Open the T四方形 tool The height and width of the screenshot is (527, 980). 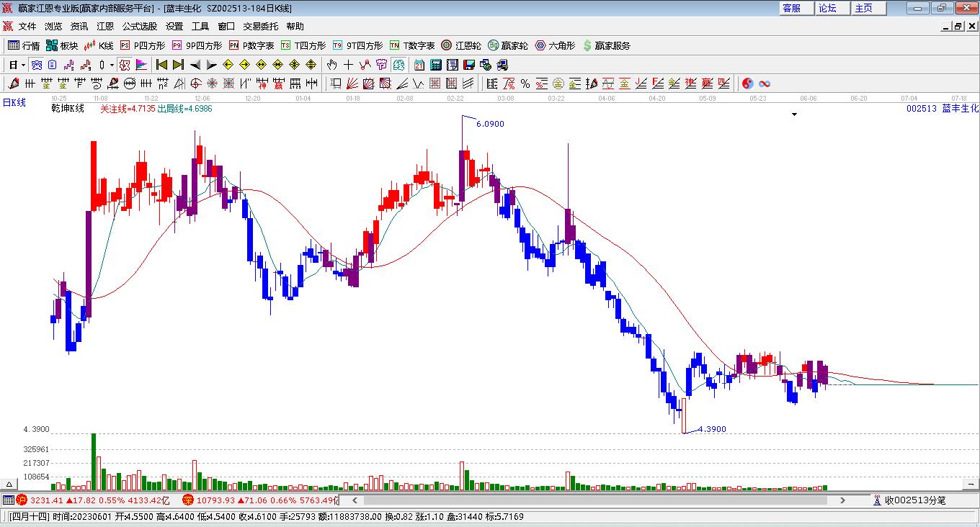[303, 45]
